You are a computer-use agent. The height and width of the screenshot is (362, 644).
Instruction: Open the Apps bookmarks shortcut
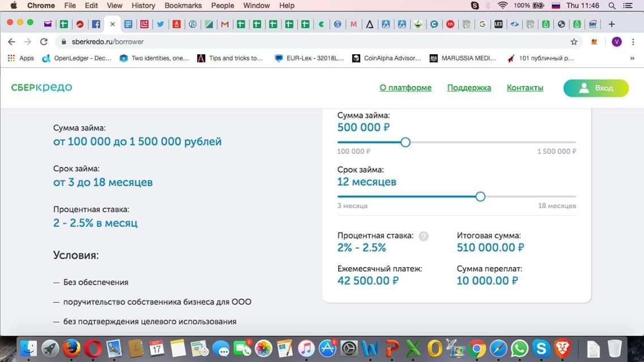pyautogui.click(x=20, y=58)
